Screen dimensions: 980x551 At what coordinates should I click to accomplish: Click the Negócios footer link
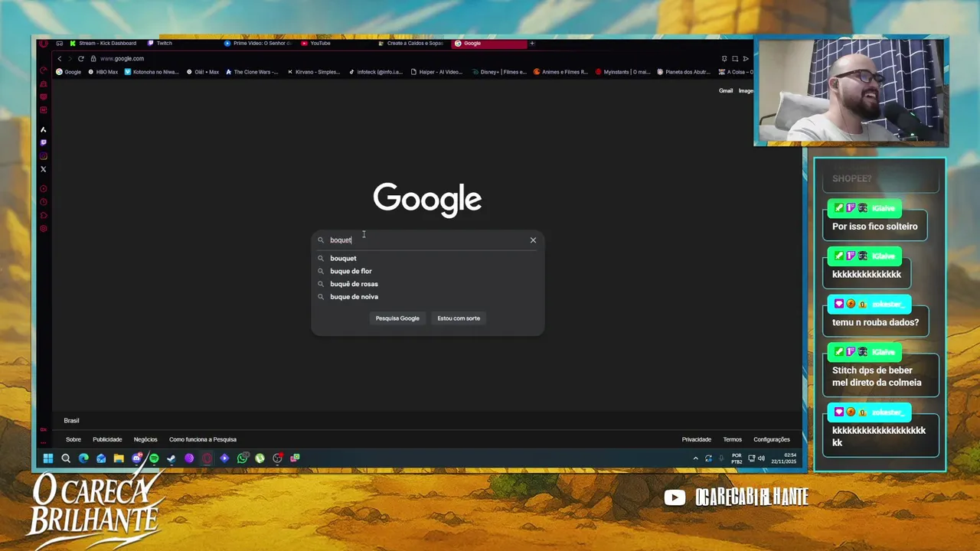pos(145,439)
